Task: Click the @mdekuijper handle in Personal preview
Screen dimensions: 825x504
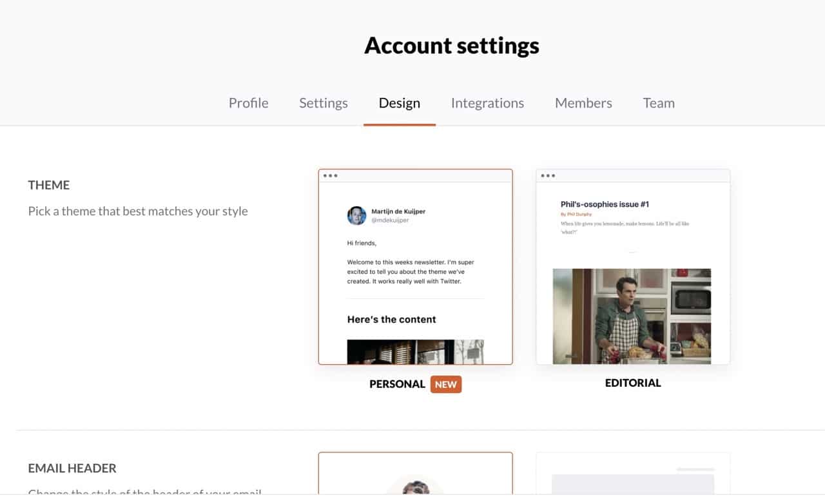Action: pos(390,220)
